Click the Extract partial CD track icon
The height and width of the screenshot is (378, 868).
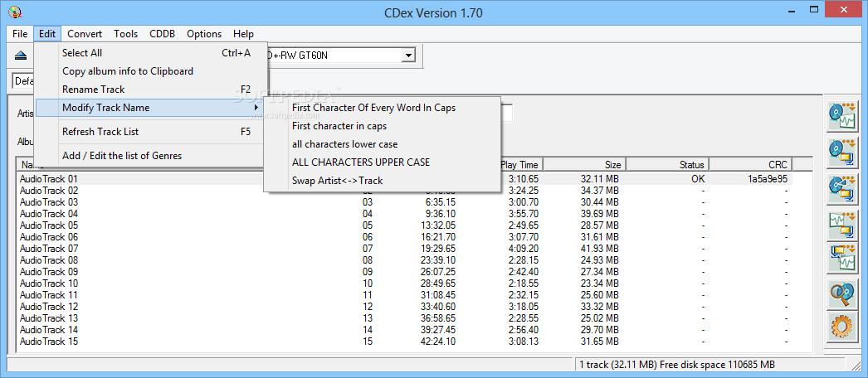pos(842,189)
